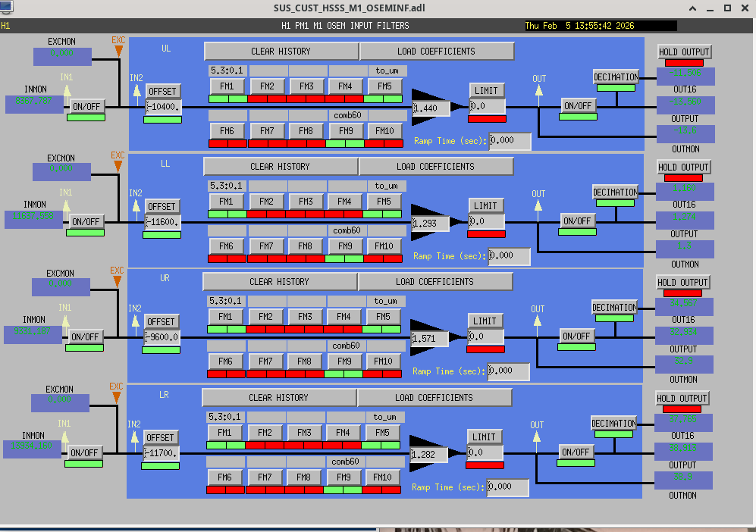
Task: Click the UL Ramp Time input field
Action: (x=510, y=140)
